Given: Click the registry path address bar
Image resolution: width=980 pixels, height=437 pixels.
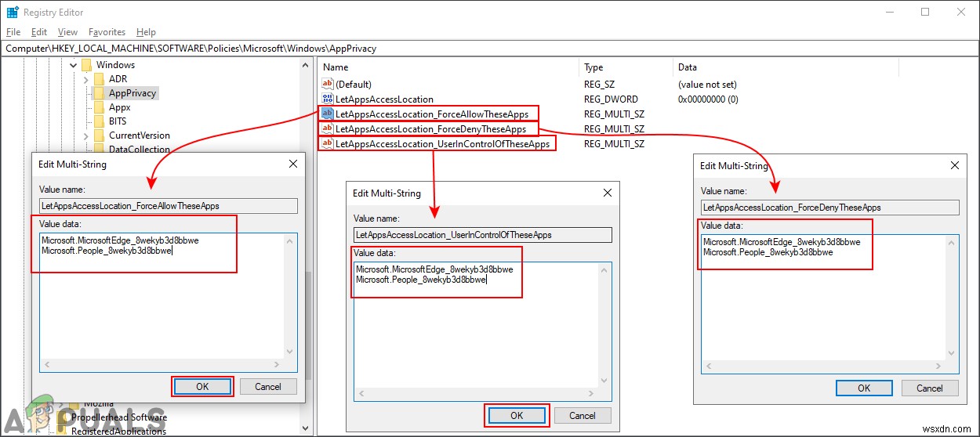Looking at the screenshot, I should (490, 49).
